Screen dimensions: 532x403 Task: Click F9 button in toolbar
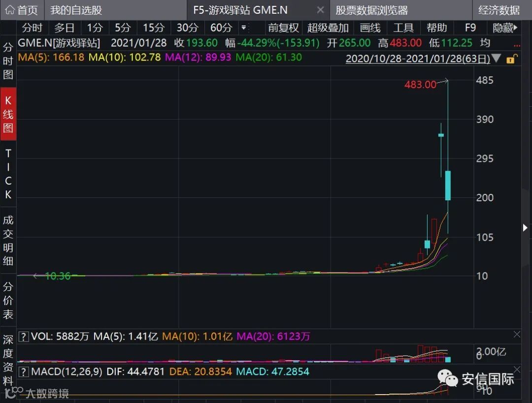(x=470, y=28)
